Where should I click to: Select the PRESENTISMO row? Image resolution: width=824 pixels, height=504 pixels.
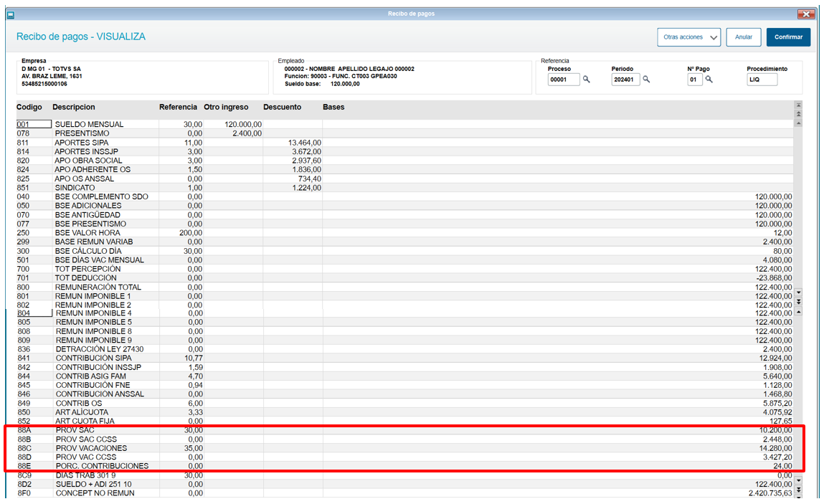point(404,133)
